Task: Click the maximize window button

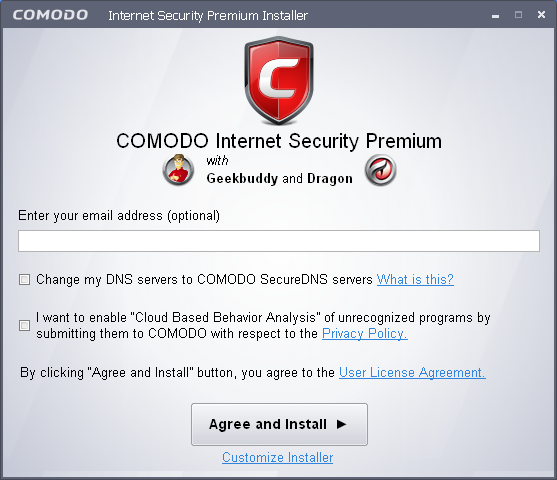Action: tap(518, 15)
